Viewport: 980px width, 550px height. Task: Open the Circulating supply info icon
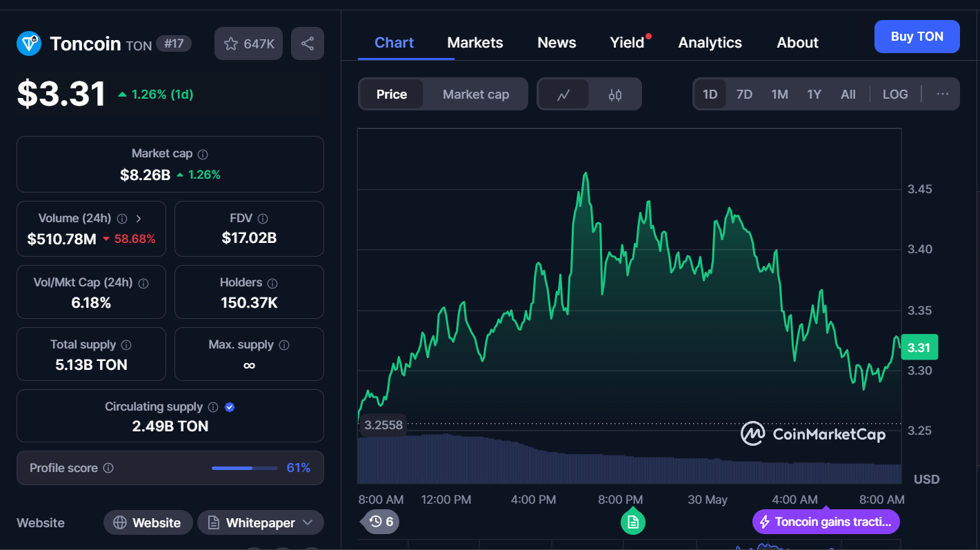213,407
